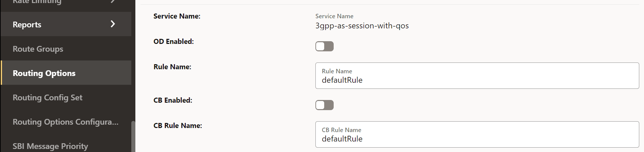
Task: Click the bold 'CB Rule Name:' label
Action: tap(178, 126)
